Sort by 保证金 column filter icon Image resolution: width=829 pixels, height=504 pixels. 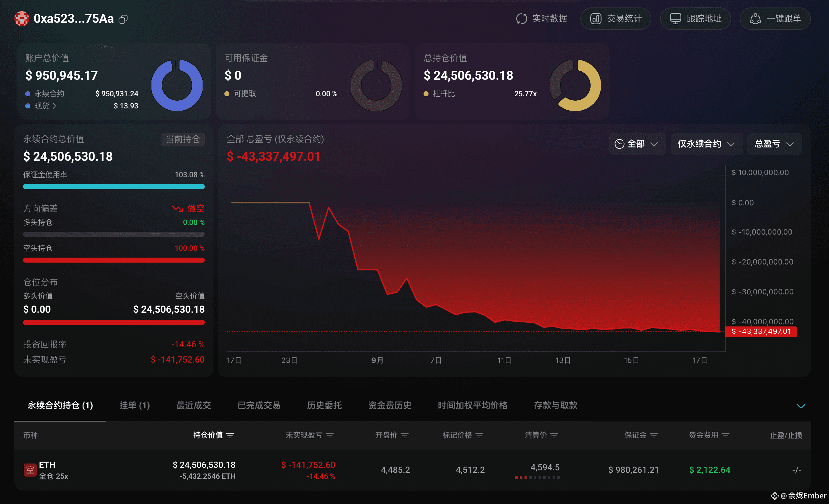(654, 435)
